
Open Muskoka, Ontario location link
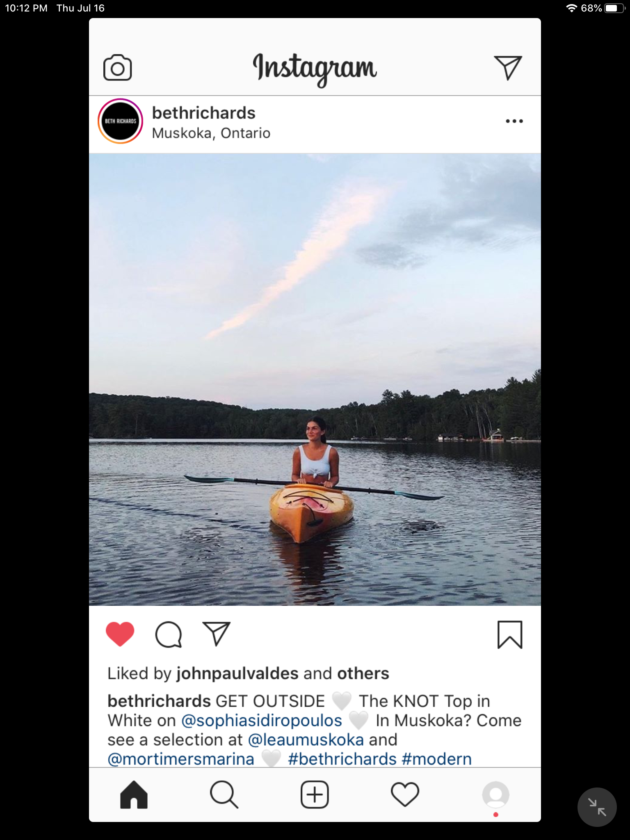pyautogui.click(x=211, y=133)
